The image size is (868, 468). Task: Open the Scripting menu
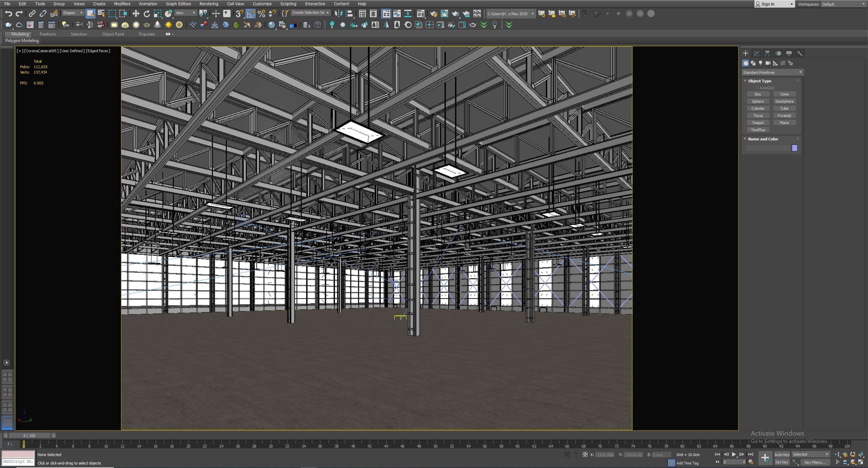point(288,4)
